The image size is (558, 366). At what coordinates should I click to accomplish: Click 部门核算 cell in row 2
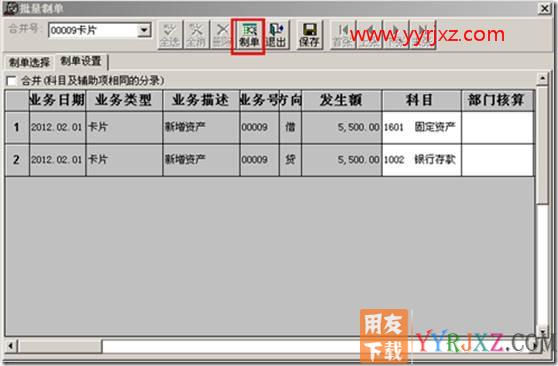(x=497, y=160)
